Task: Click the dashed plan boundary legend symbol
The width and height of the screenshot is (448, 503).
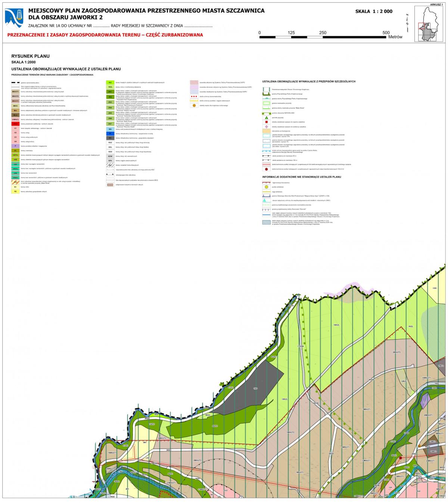Action: [15, 82]
